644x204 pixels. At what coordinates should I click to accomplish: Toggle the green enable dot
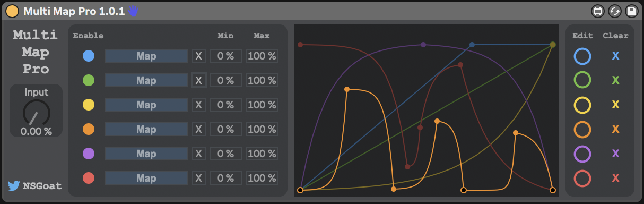[x=89, y=80]
